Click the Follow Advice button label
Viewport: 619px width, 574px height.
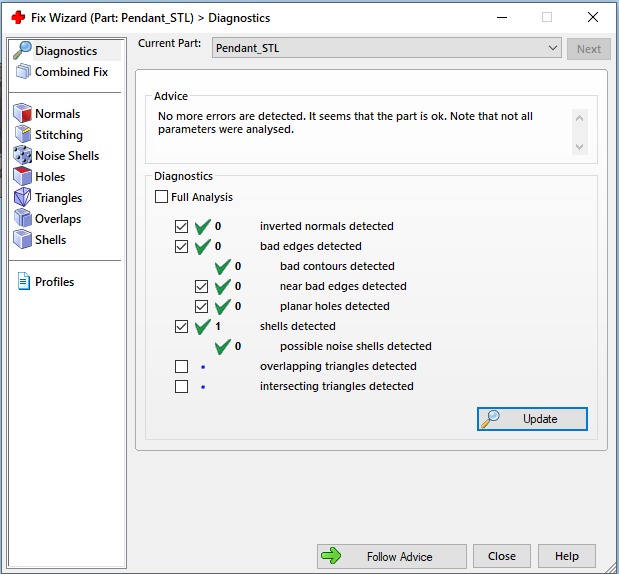[399, 556]
